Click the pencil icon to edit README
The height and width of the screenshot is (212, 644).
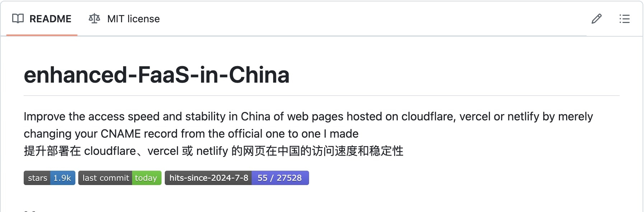point(597,19)
